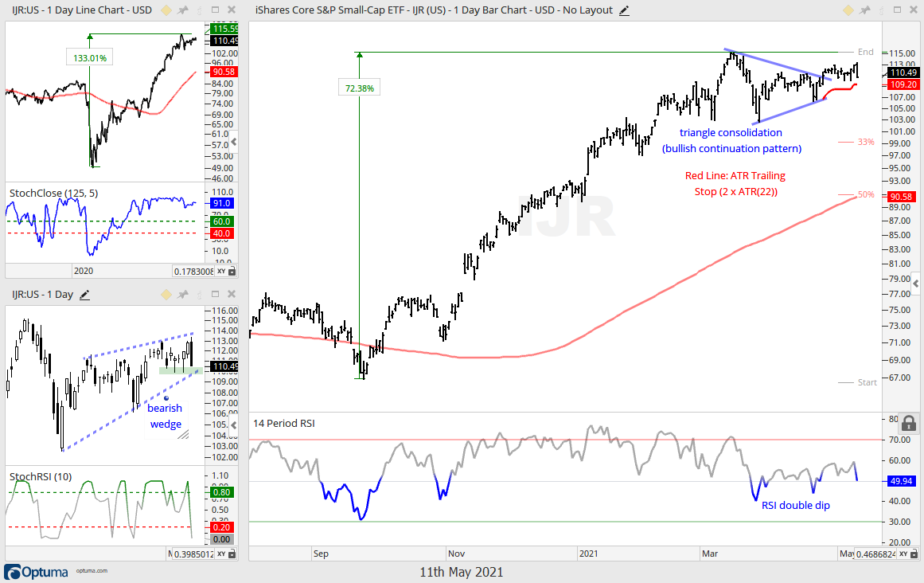Viewport: 924px width, 583px height.
Task: Pin the IJR:US - 1 Day candlestick panel
Action: click(183, 294)
